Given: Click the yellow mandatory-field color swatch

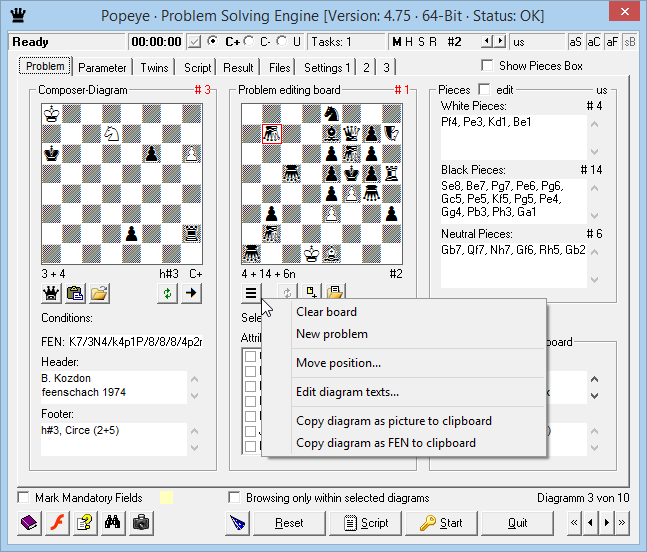Looking at the screenshot, I should pos(166,498).
